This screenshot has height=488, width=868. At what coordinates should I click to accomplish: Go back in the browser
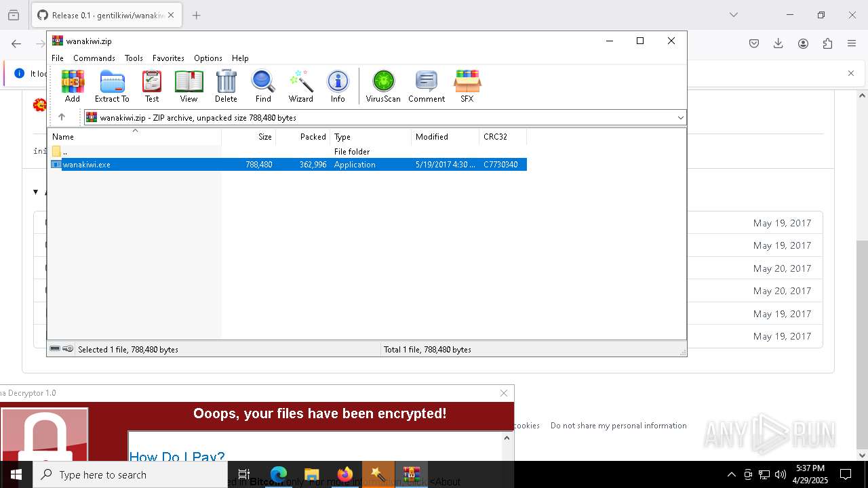point(16,43)
